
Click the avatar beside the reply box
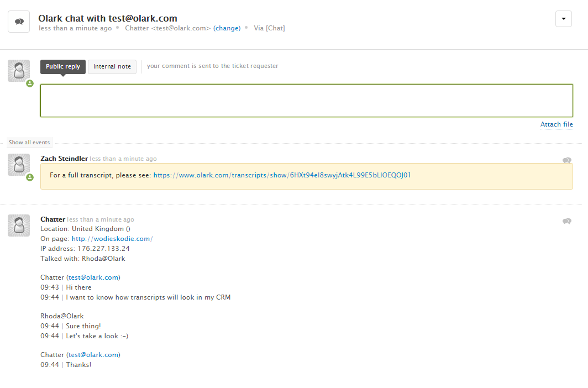(19, 71)
